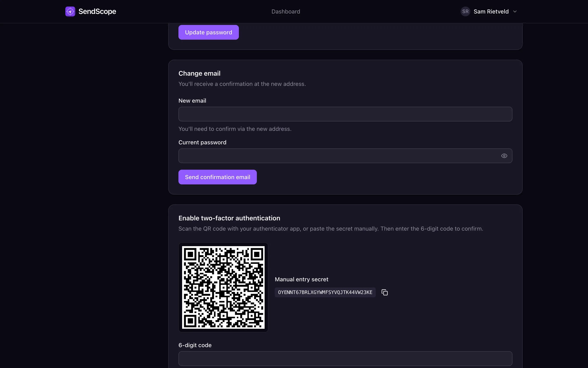The width and height of the screenshot is (588, 368).
Task: Click the SendScope logo icon
Action: point(70,11)
